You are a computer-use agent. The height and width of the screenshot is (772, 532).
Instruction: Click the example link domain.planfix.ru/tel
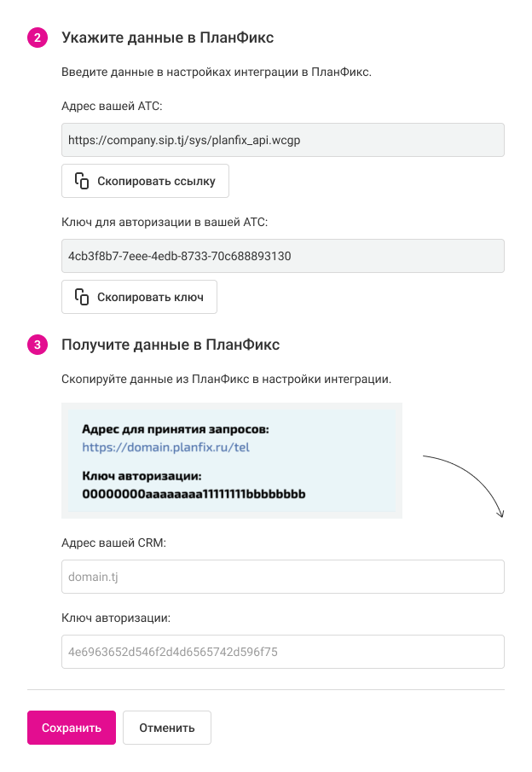click(x=165, y=446)
